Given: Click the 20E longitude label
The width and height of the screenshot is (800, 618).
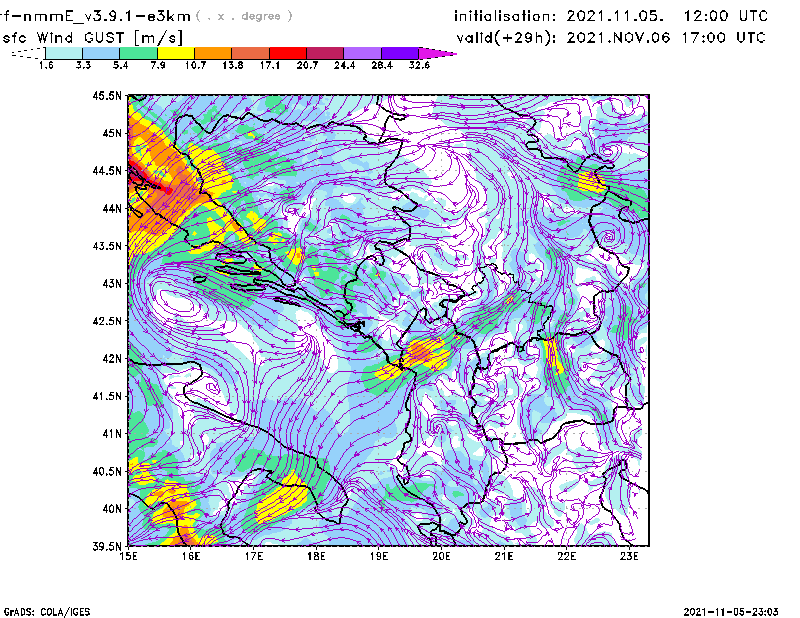Looking at the screenshot, I should coord(441,556).
